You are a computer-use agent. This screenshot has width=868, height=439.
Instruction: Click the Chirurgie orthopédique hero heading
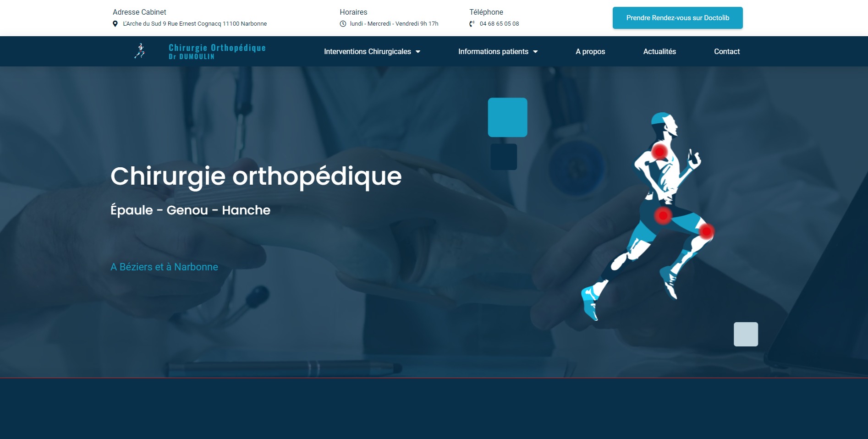[256, 176]
